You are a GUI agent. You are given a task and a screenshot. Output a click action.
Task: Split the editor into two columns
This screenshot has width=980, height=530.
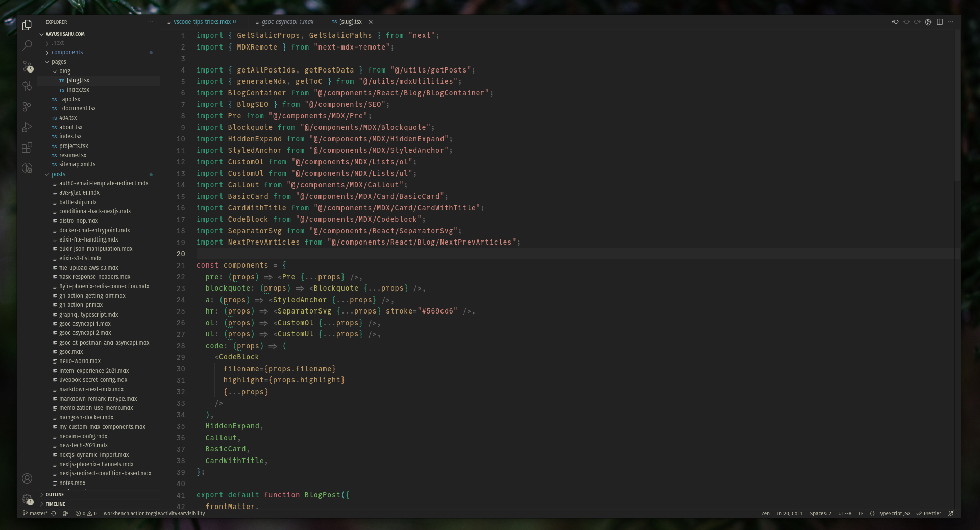pos(940,22)
